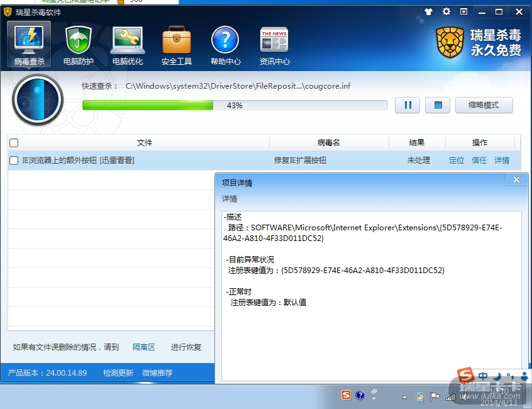The height and width of the screenshot is (409, 532).
Task: Close the 项目详情 details panel
Action: [x=516, y=179]
